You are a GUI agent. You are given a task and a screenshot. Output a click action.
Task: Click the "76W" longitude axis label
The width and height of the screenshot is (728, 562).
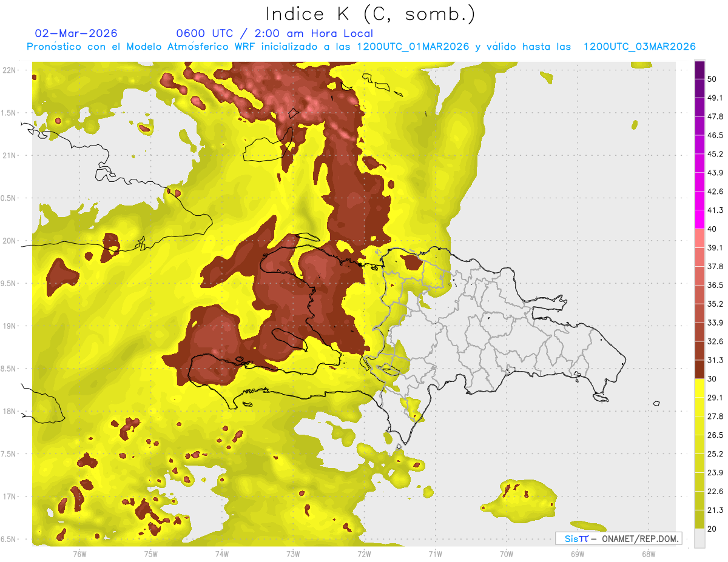pos(79,554)
